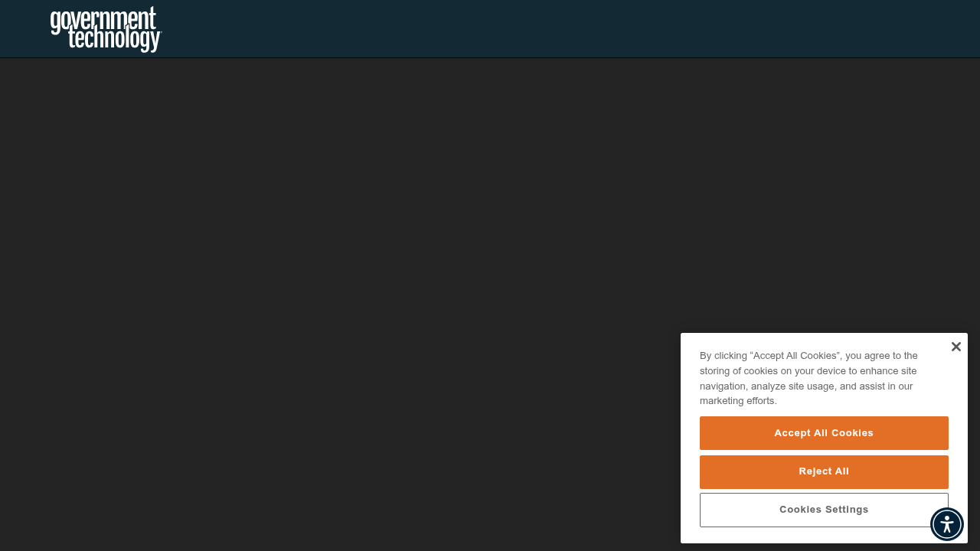Open the accessibility widget icon
Screen dimensions: 980x551
pos(947,524)
